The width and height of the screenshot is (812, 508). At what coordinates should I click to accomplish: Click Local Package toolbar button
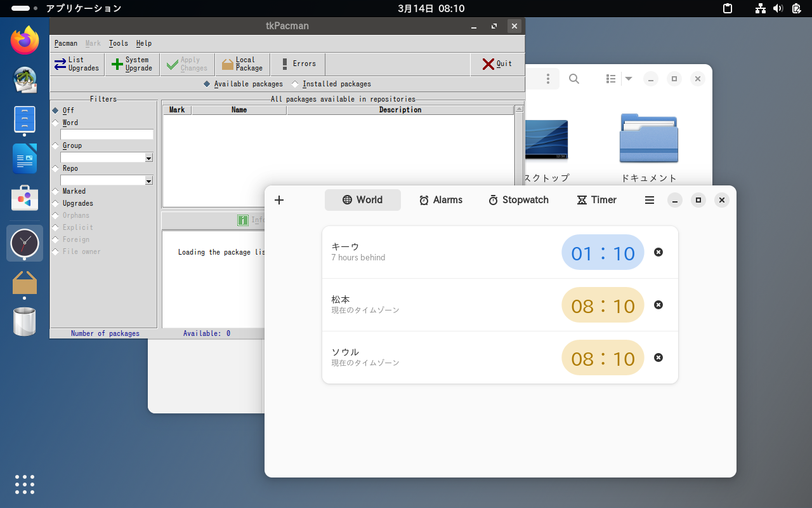(242, 64)
